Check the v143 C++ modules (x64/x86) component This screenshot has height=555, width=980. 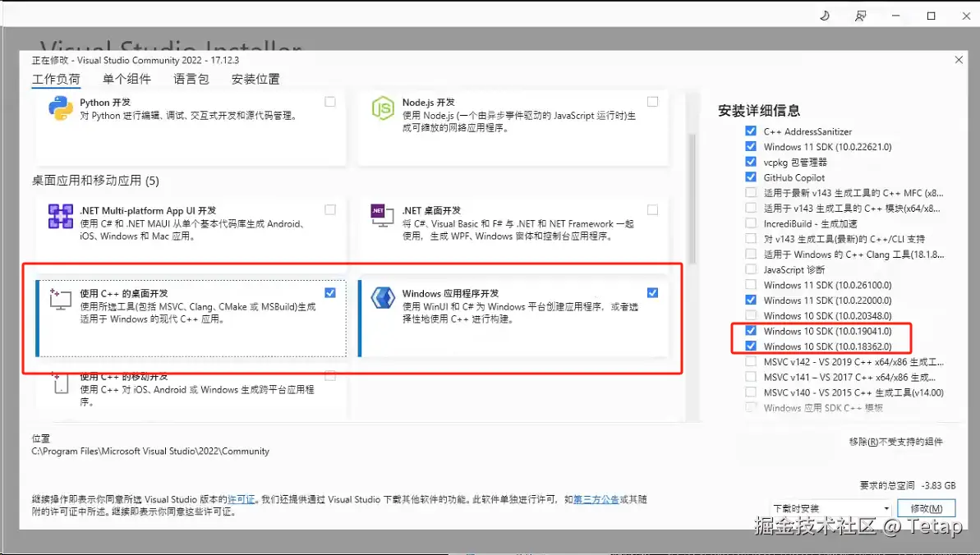pos(751,208)
